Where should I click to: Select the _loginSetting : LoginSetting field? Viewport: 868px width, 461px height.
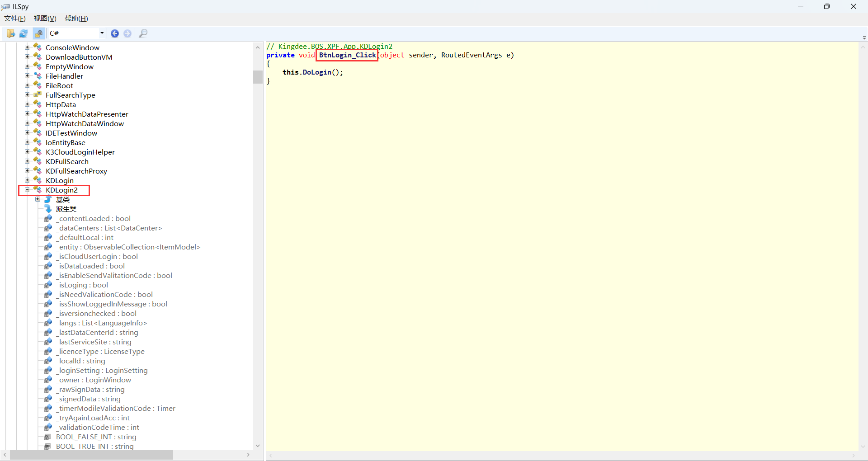[102, 370]
